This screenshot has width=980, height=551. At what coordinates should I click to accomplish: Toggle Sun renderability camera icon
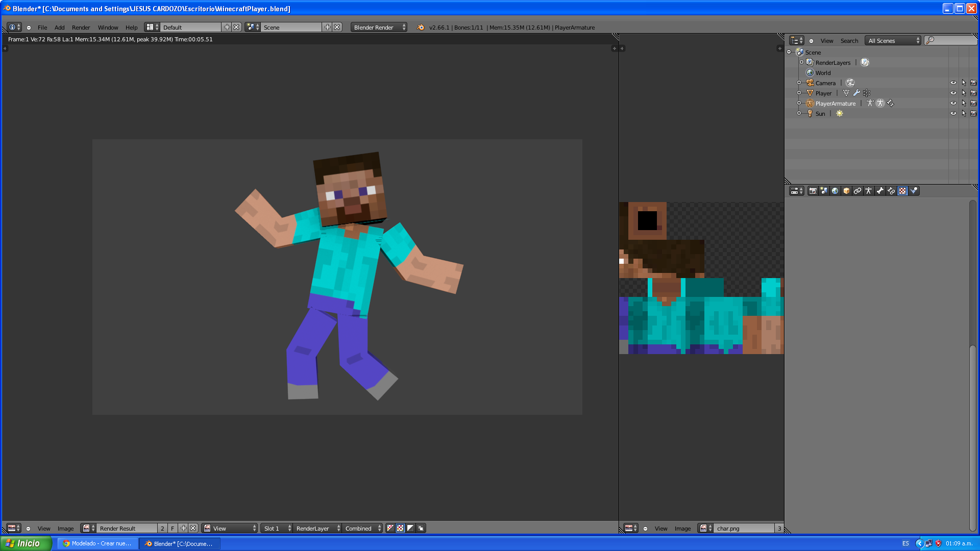973,113
